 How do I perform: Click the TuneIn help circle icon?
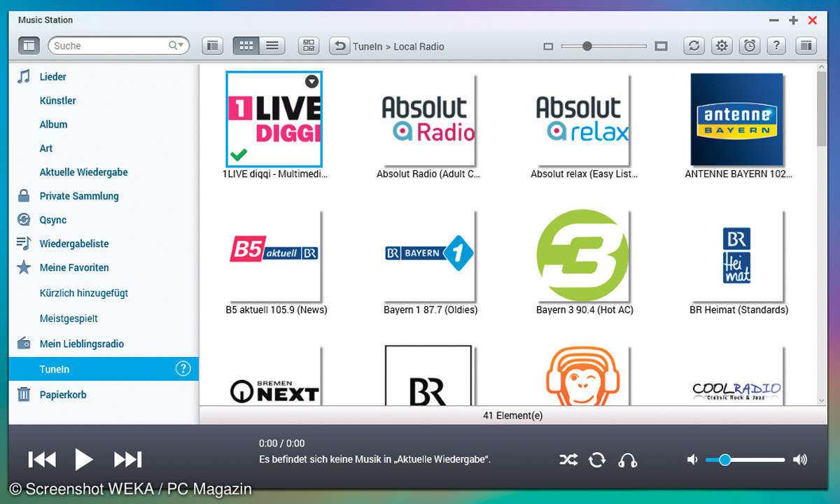coord(183,369)
